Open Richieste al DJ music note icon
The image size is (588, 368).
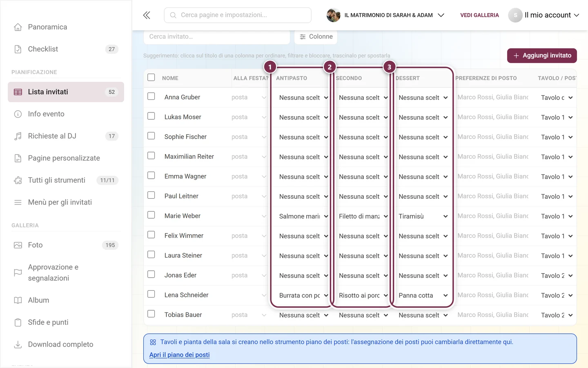pos(18,136)
